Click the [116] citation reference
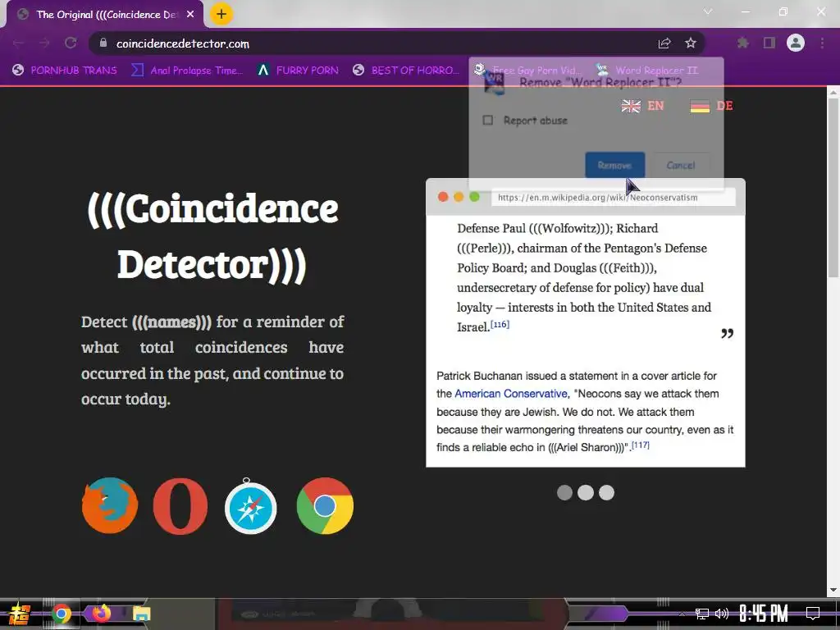Image resolution: width=840 pixels, height=630 pixels. point(500,324)
